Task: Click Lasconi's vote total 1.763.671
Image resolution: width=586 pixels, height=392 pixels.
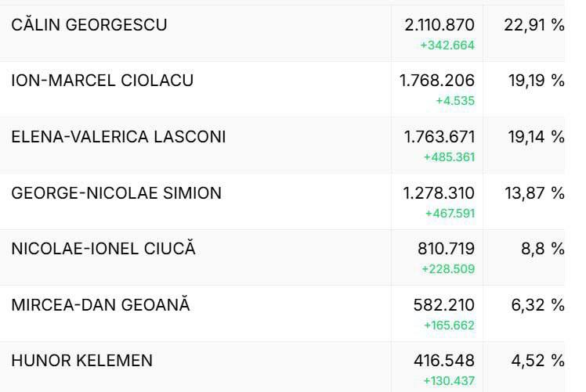Action: (439, 137)
